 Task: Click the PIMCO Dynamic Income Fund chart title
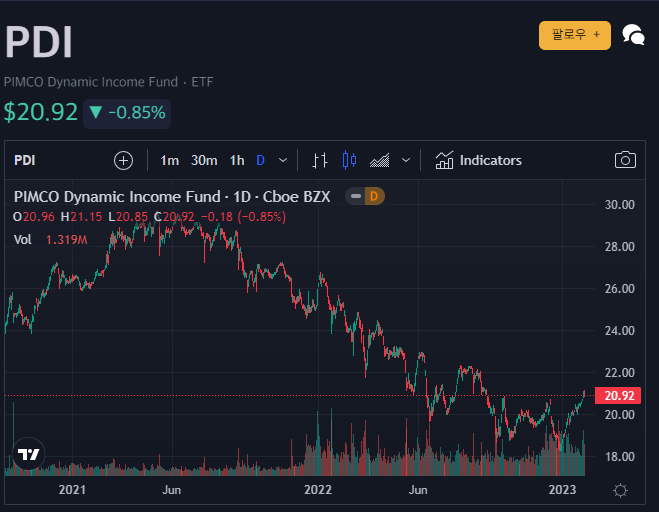click(x=172, y=197)
